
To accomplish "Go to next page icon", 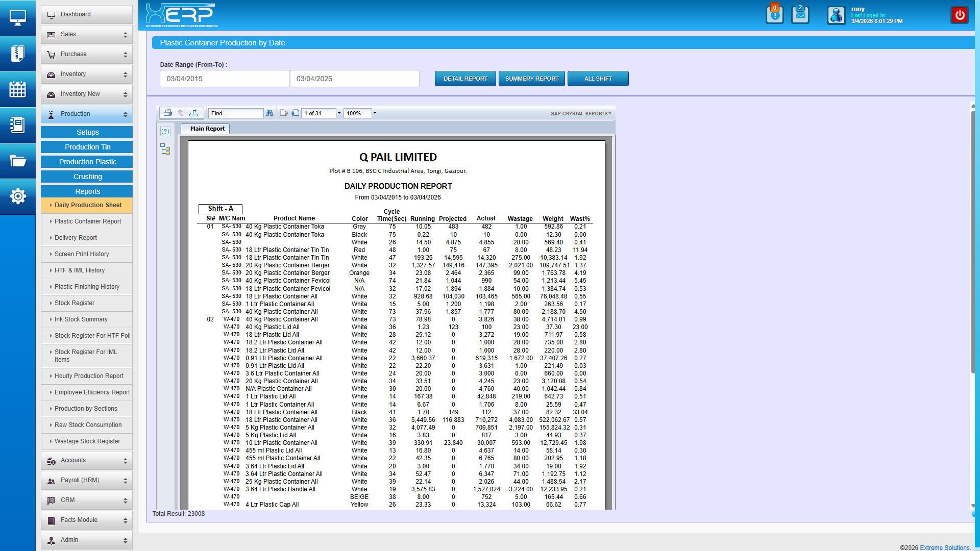I will click(x=295, y=113).
